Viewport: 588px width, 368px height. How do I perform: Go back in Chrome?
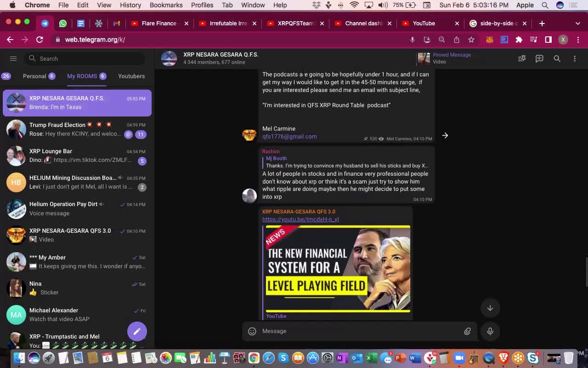(10, 40)
